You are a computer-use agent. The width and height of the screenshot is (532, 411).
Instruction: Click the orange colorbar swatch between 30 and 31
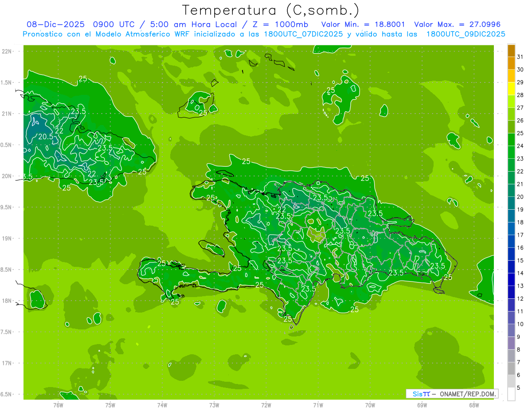click(x=511, y=63)
